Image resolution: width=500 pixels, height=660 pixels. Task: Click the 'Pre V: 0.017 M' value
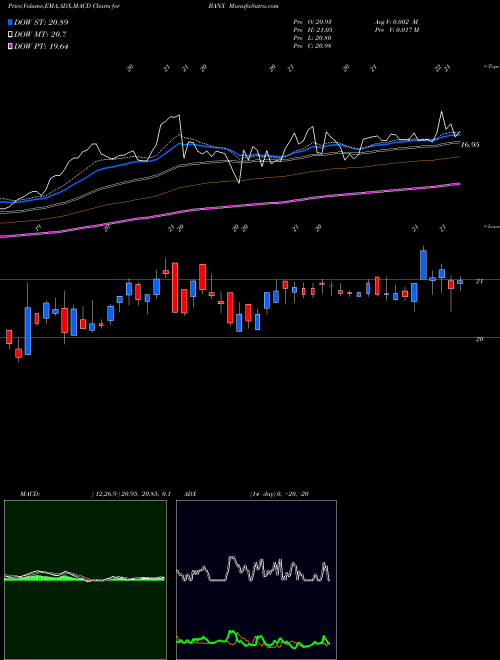point(398,30)
